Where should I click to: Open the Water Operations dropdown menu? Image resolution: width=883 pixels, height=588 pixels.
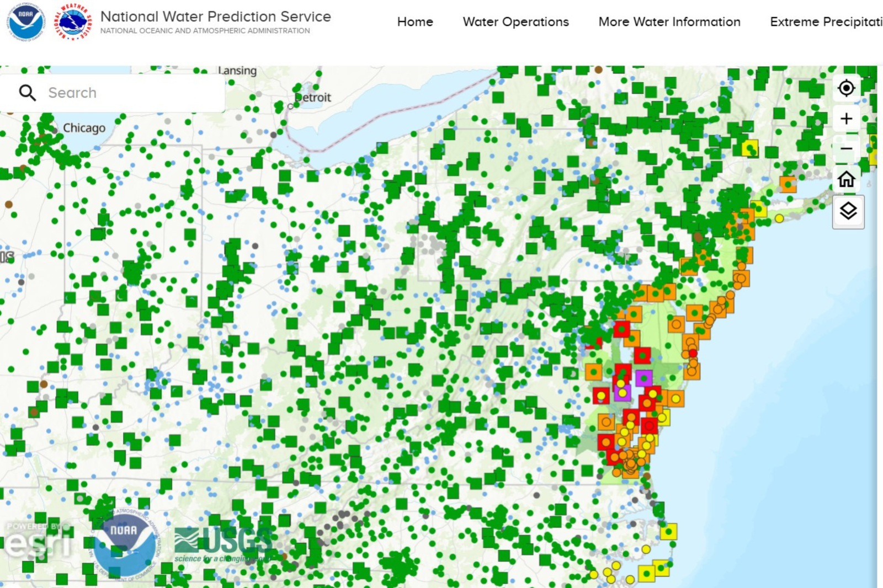coord(515,22)
